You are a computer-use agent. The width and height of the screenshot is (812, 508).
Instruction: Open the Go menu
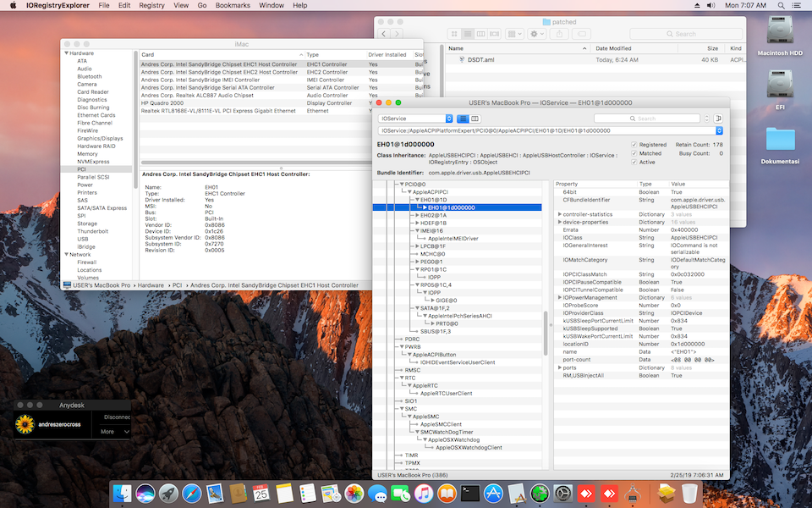pos(202,5)
